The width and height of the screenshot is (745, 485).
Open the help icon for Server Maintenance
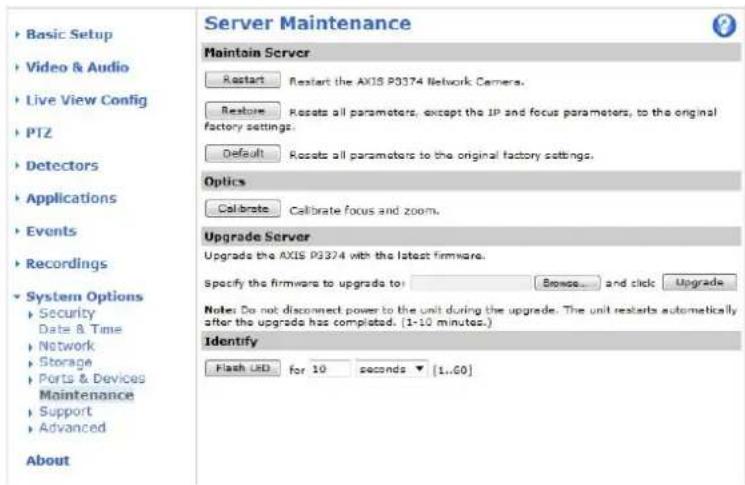click(724, 25)
